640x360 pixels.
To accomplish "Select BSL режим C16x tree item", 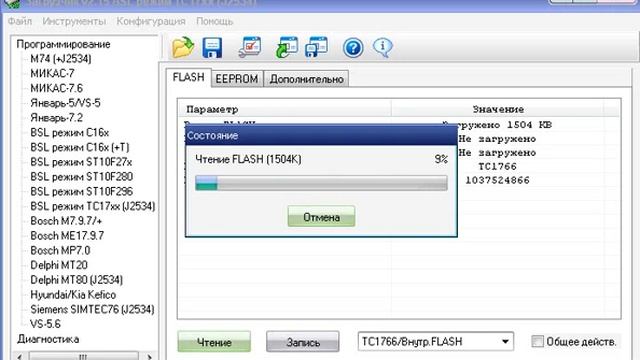I will click(70, 133).
